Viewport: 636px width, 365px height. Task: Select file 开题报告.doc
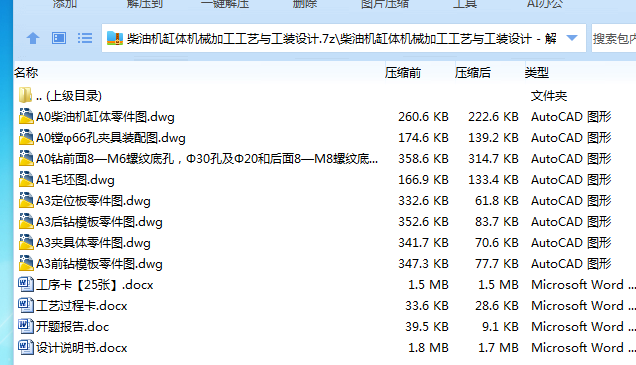pos(72,327)
